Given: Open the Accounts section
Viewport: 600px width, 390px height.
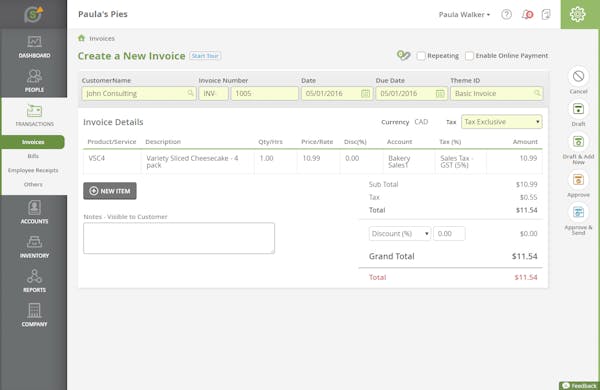Looking at the screenshot, I should point(34,212).
